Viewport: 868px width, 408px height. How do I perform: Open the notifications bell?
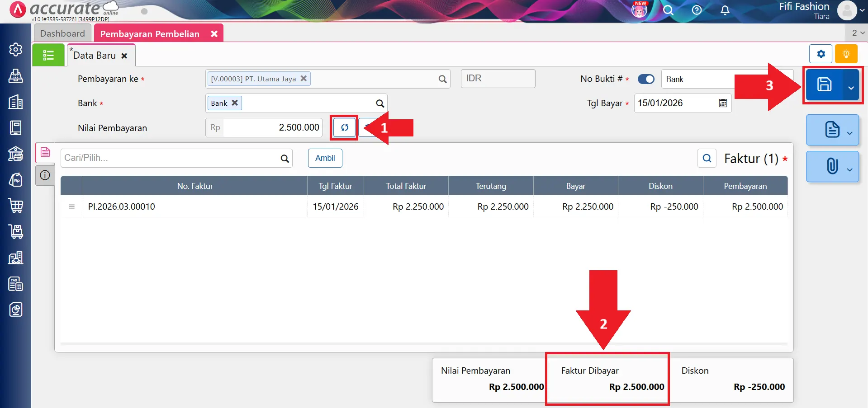[725, 10]
